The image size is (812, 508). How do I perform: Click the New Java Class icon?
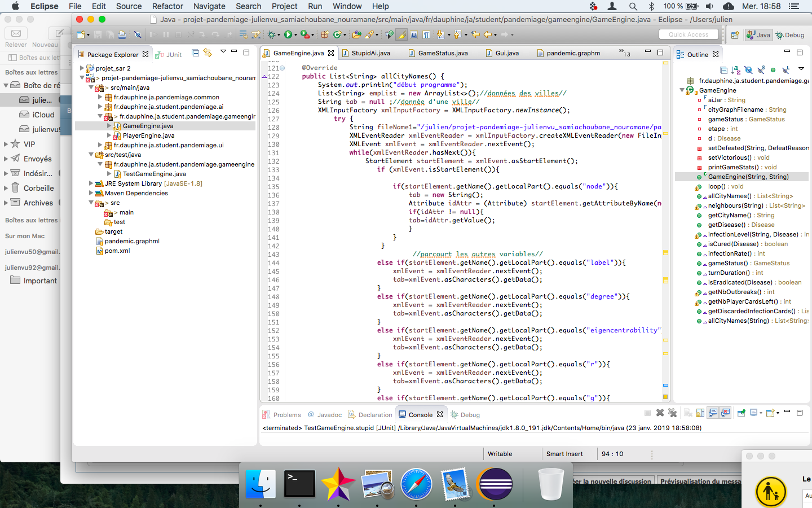pos(337,34)
